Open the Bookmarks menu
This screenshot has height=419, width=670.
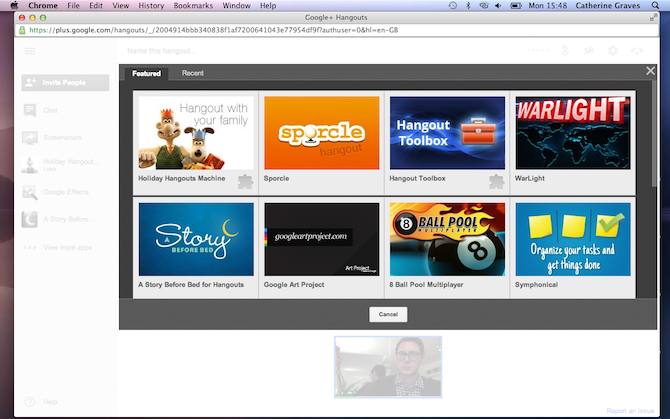tap(193, 6)
